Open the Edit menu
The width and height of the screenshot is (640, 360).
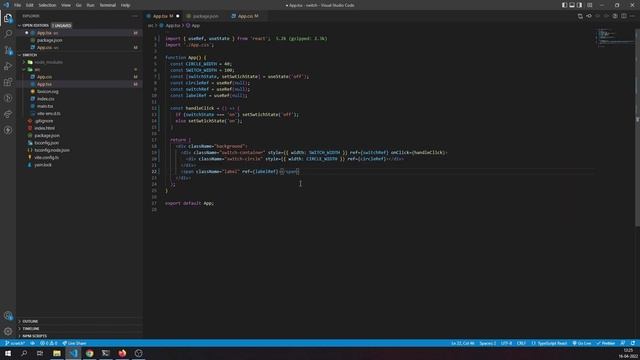tap(30, 5)
